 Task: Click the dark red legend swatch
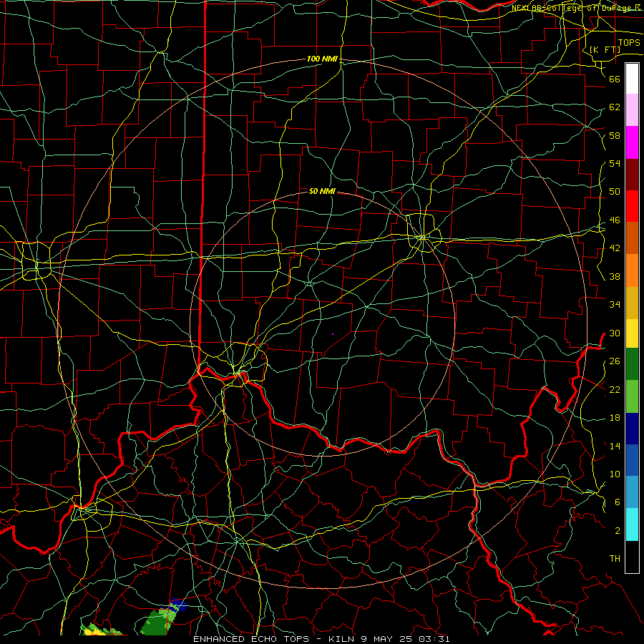tap(632, 175)
